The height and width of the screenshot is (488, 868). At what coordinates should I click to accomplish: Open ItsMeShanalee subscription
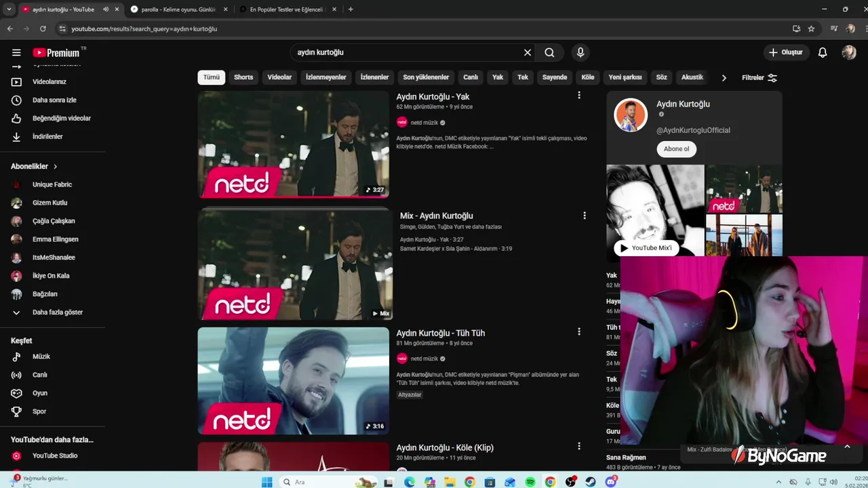tap(52, 258)
